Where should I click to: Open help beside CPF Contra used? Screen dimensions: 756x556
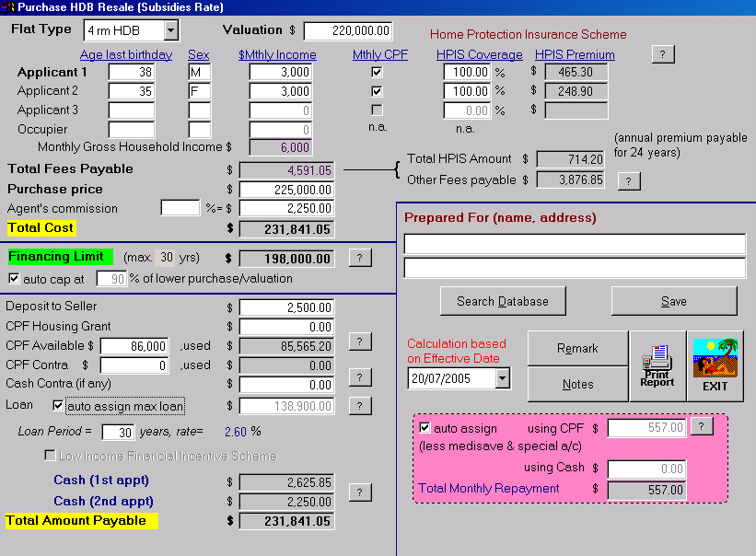click(x=360, y=377)
